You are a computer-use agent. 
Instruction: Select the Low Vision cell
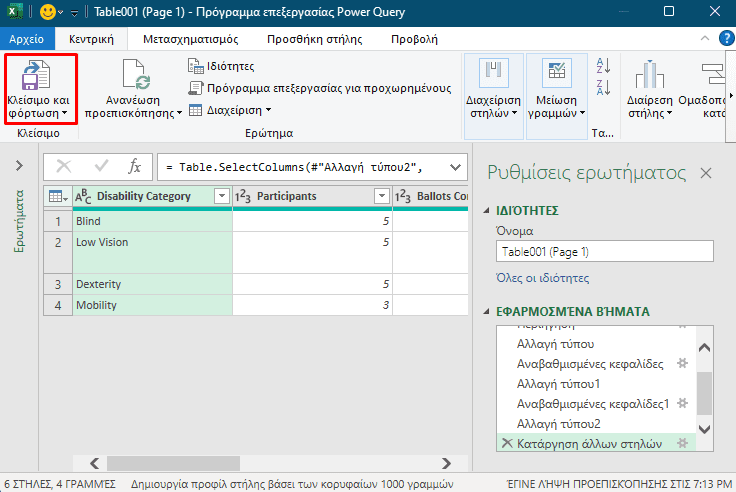153,253
